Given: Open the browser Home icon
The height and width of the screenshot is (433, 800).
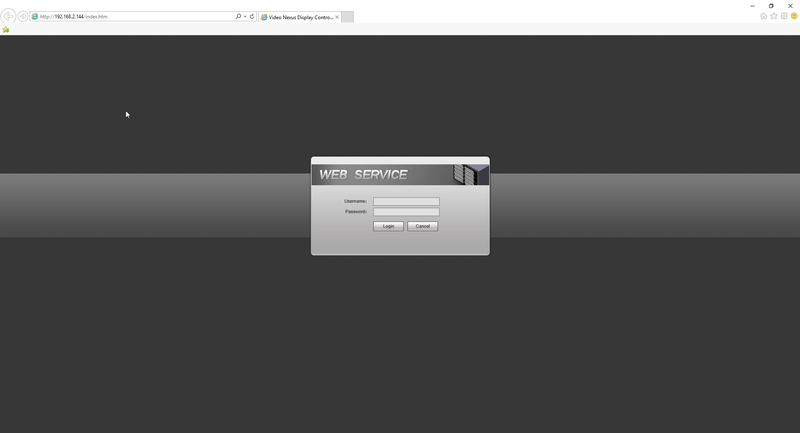Looking at the screenshot, I should click(763, 16).
